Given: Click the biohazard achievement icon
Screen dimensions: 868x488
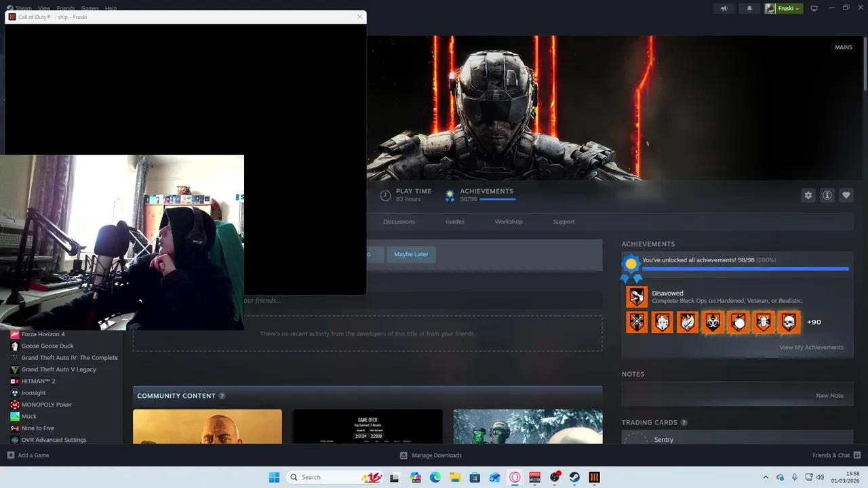Looking at the screenshot, I should coord(713,322).
